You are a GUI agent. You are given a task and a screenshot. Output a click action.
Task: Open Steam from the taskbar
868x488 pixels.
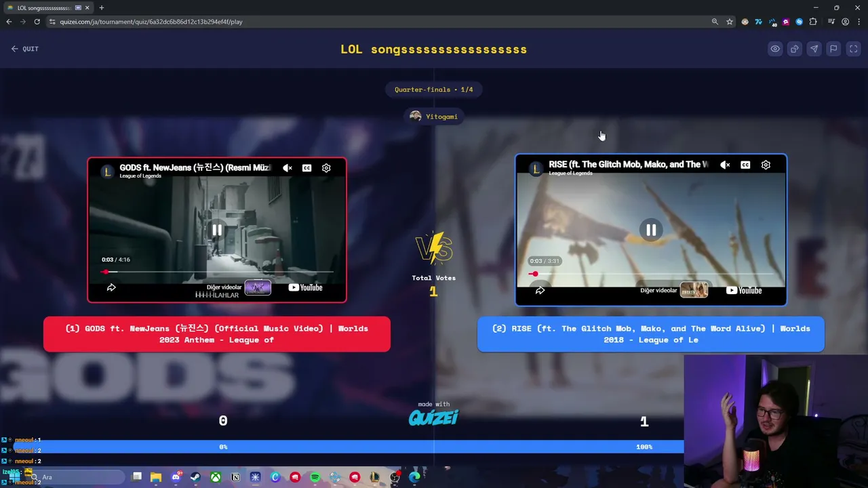pos(196,477)
